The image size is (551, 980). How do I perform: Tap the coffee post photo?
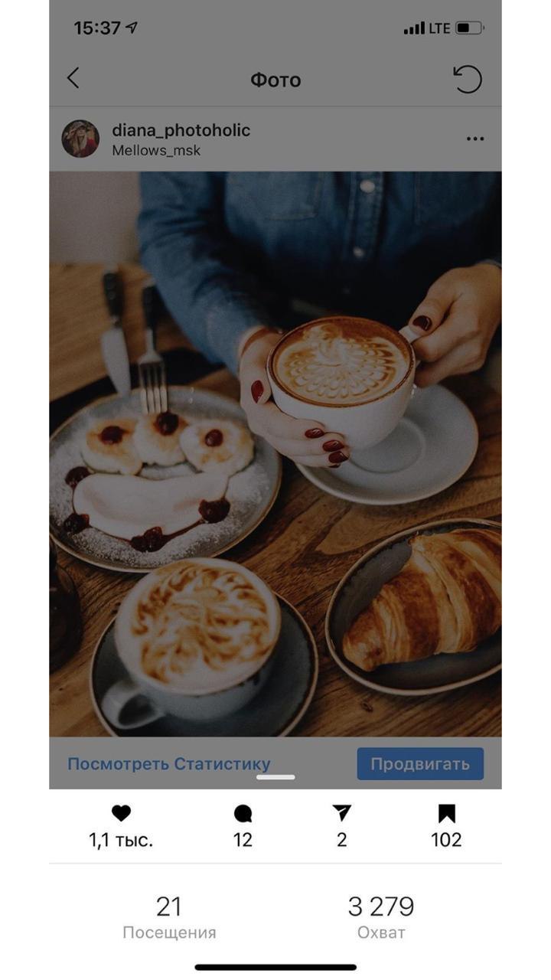(x=275, y=453)
